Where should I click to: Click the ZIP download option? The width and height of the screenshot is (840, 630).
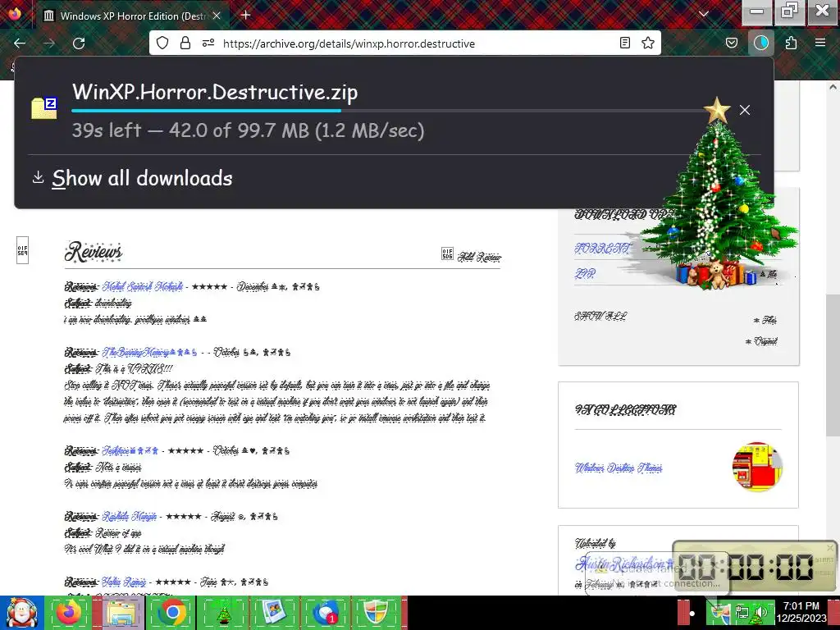(x=585, y=274)
